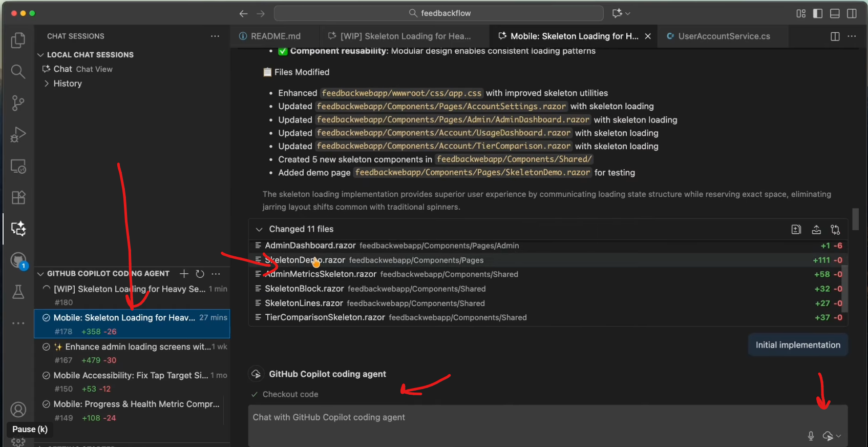Click the apply changes icon in Changed files header
Screen dimensions: 868x447
click(816, 229)
